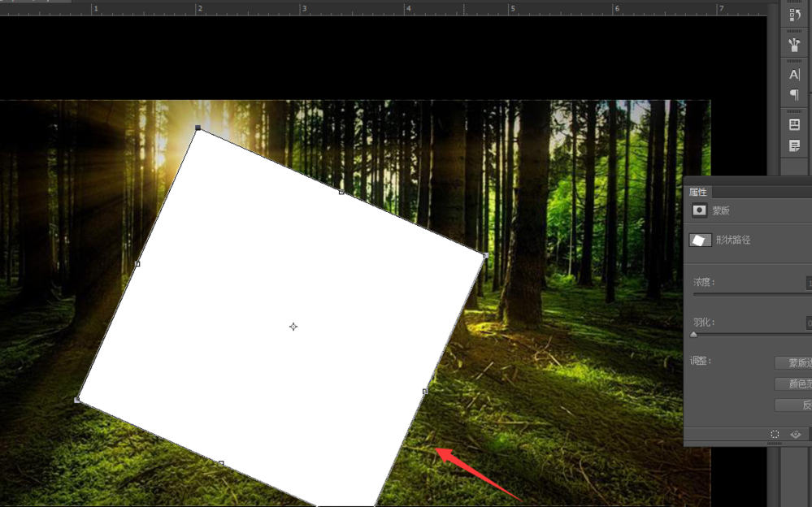Open the Brush Presets panel icon
812x507 pixels.
[x=794, y=45]
